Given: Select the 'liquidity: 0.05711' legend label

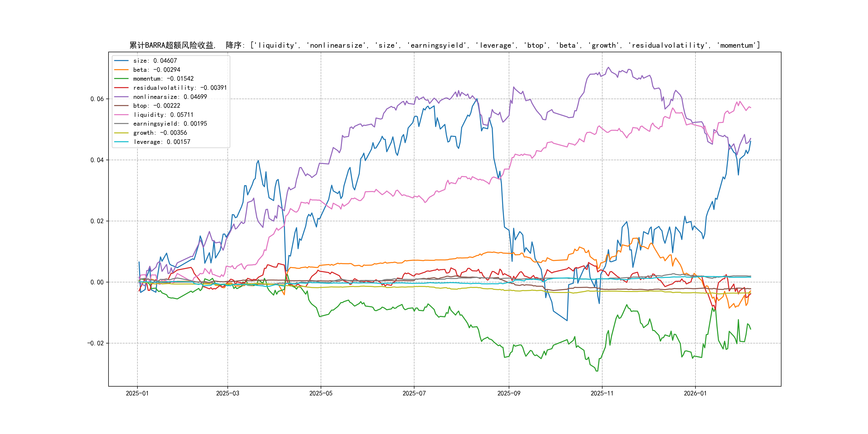Looking at the screenshot, I should click(163, 115).
